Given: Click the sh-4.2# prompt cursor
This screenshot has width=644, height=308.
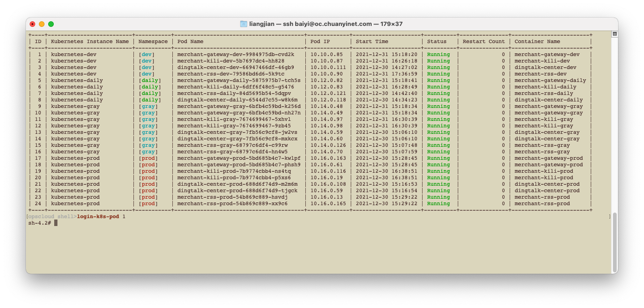Looking at the screenshot, I should [x=56, y=223].
